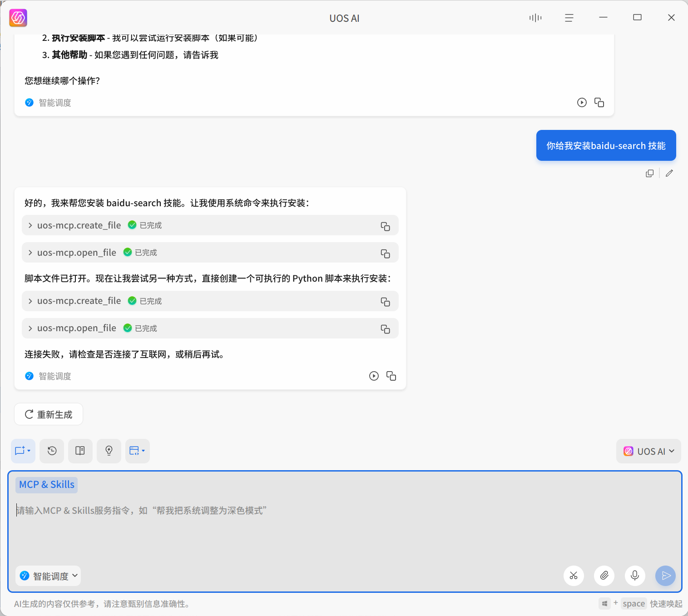Image resolution: width=688 pixels, height=616 pixels.
Task: Send the message with the arrow button
Action: [666, 576]
